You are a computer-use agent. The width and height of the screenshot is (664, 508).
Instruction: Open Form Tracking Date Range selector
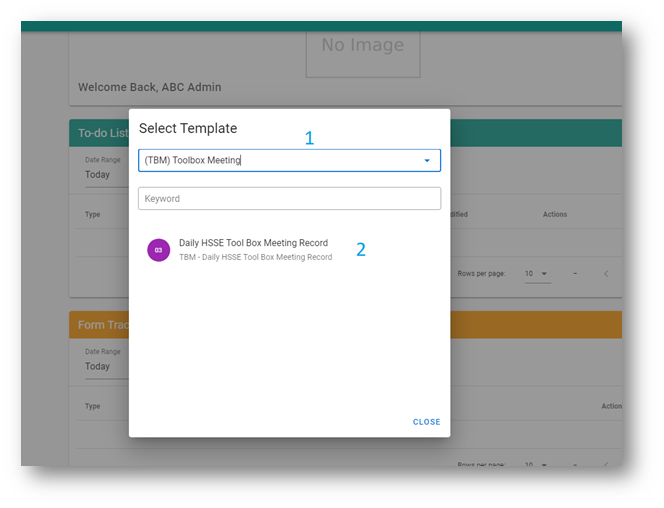pos(107,366)
